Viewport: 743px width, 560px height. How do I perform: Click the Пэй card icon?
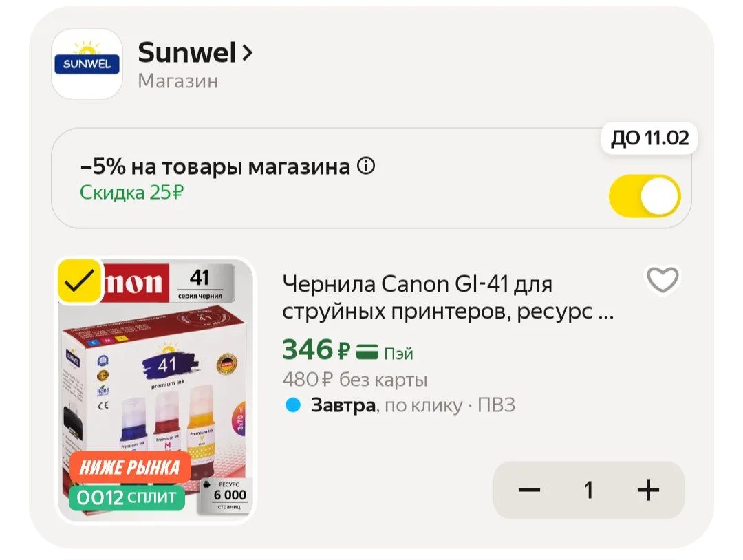(x=367, y=352)
